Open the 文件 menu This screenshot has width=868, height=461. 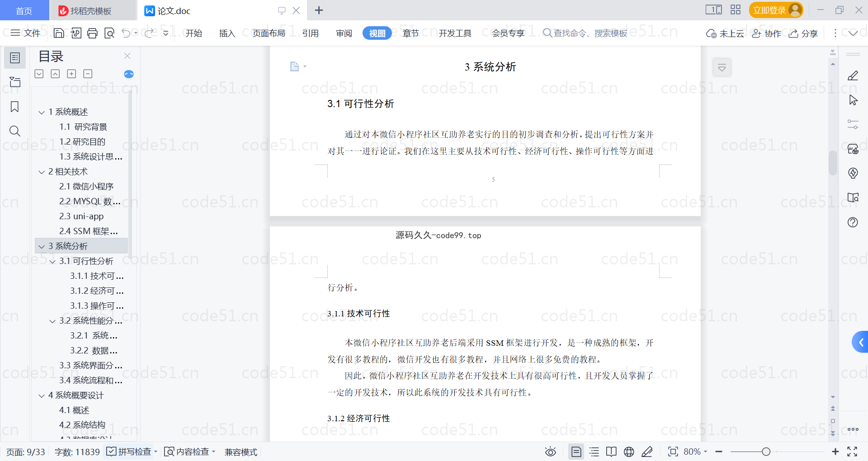26,33
